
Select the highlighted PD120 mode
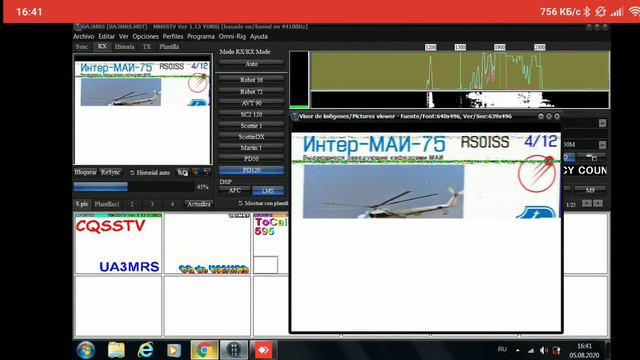251,170
